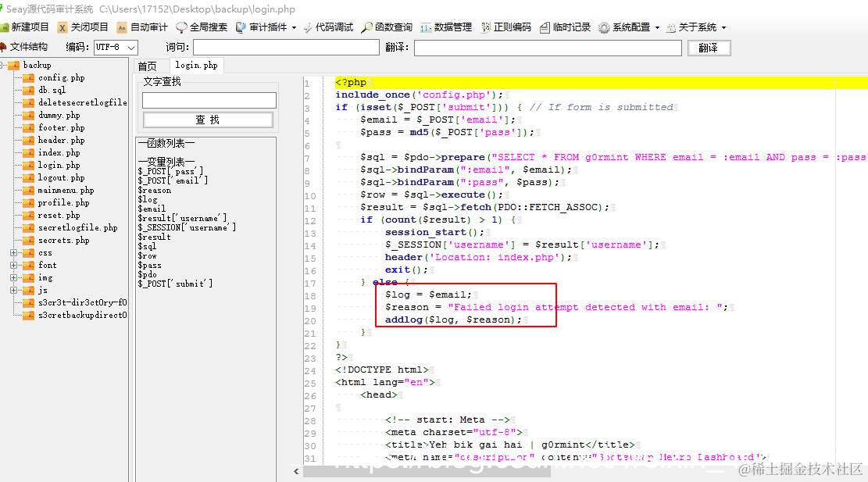Click the 查找 button
Viewport: 868px width, 482px height.
click(x=208, y=120)
